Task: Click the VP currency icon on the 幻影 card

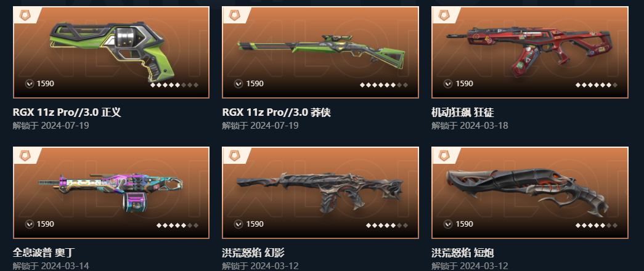Action: [x=238, y=224]
